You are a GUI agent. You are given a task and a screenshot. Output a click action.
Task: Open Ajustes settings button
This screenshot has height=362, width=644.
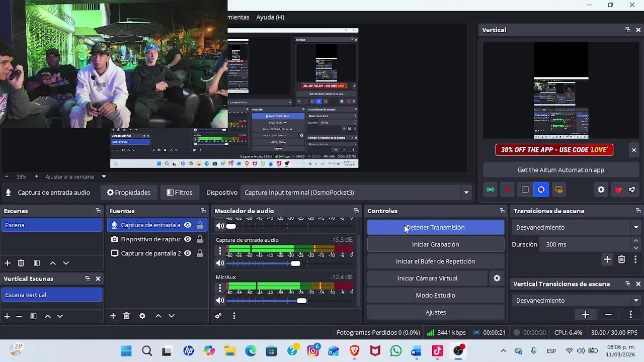[436, 312]
